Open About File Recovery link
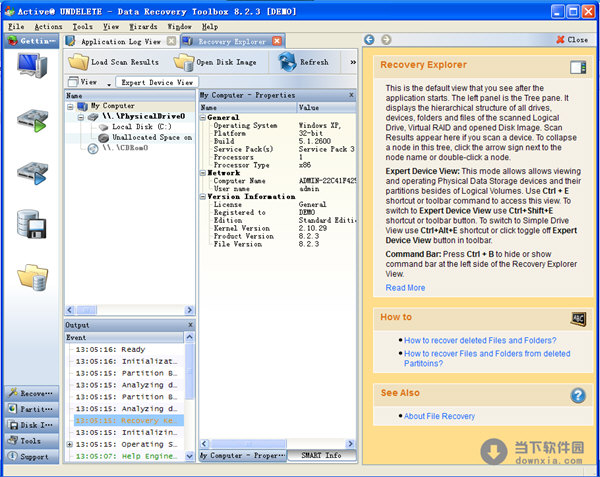Viewport: 600px width, 477px height. coord(439,416)
